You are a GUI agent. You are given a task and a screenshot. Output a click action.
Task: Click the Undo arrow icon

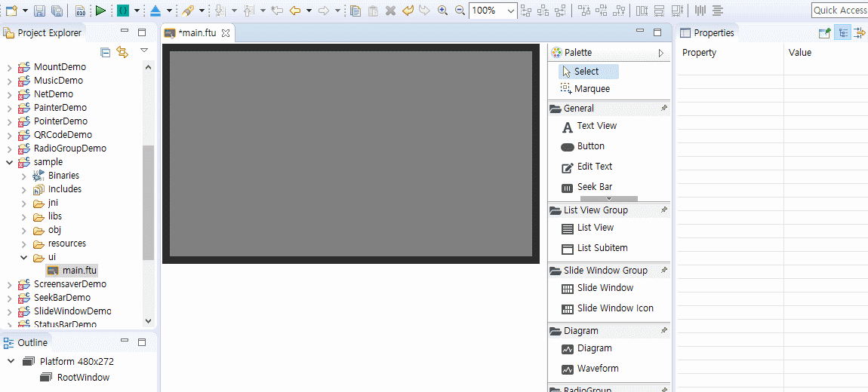(408, 10)
